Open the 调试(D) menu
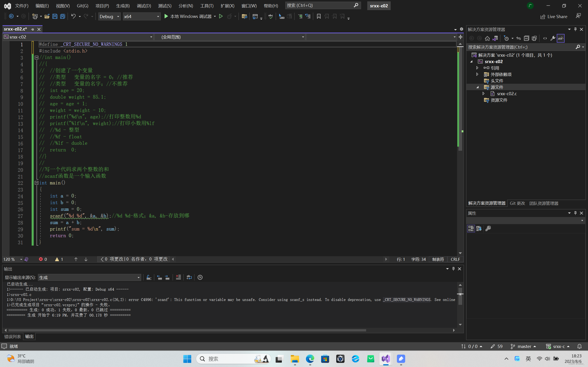Viewport: 588px width, 367px height. 144,6
